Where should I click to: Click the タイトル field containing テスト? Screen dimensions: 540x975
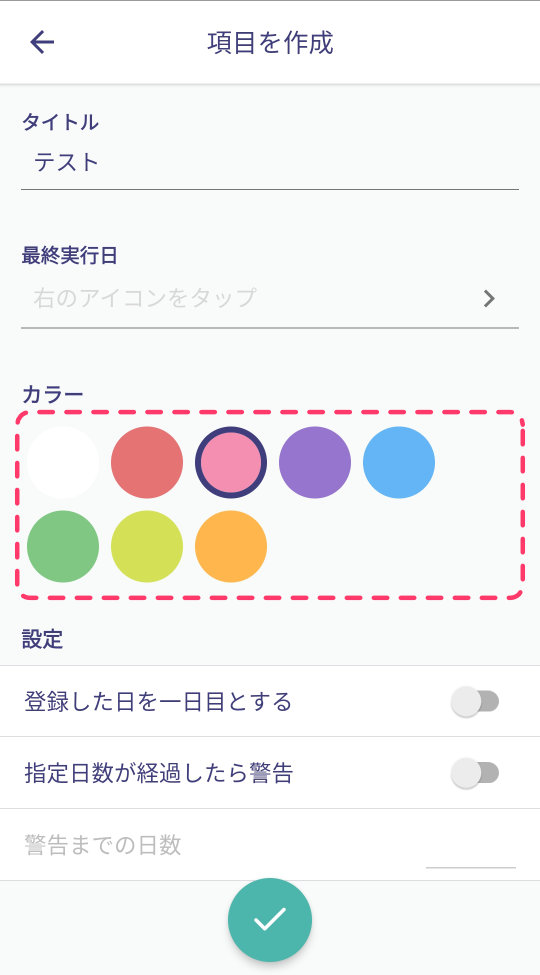(x=269, y=163)
